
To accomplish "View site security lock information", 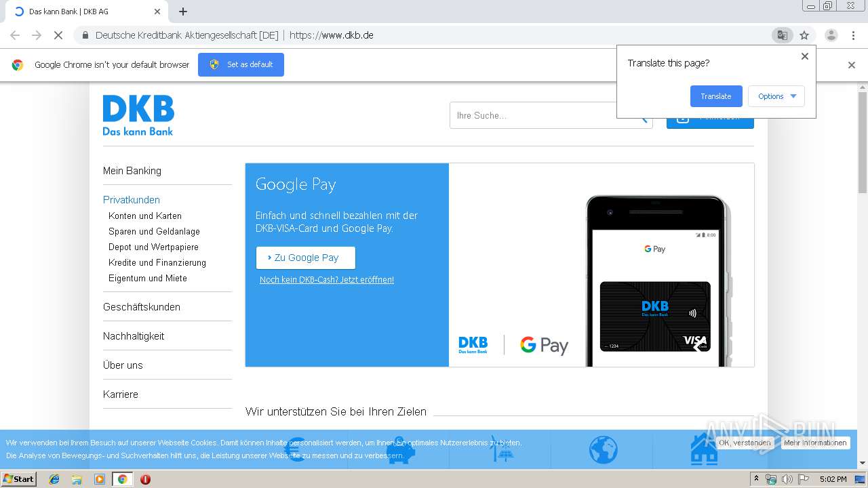I will [x=85, y=35].
